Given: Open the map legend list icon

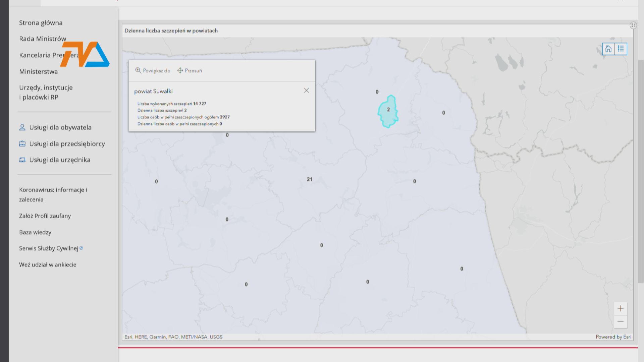Looking at the screenshot, I should 621,49.
